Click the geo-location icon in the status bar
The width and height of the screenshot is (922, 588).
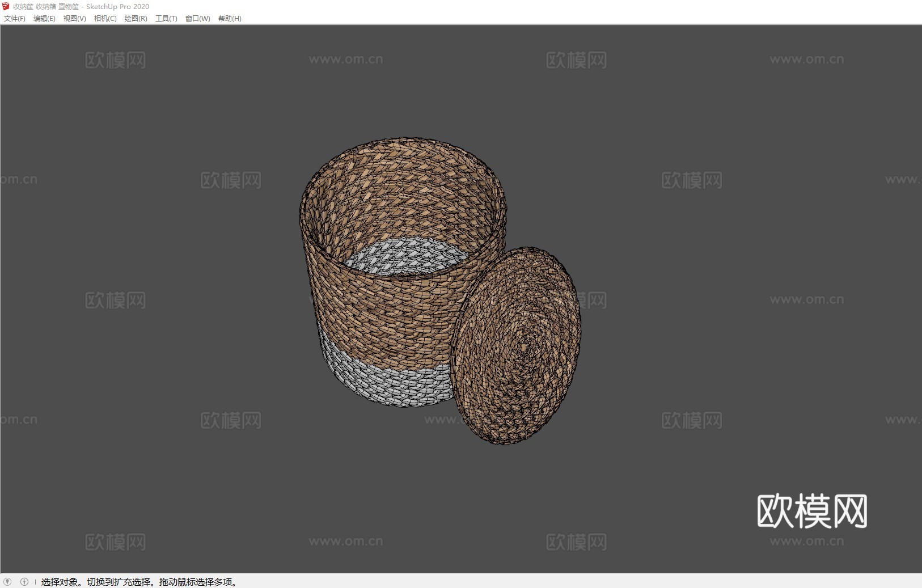click(7, 582)
